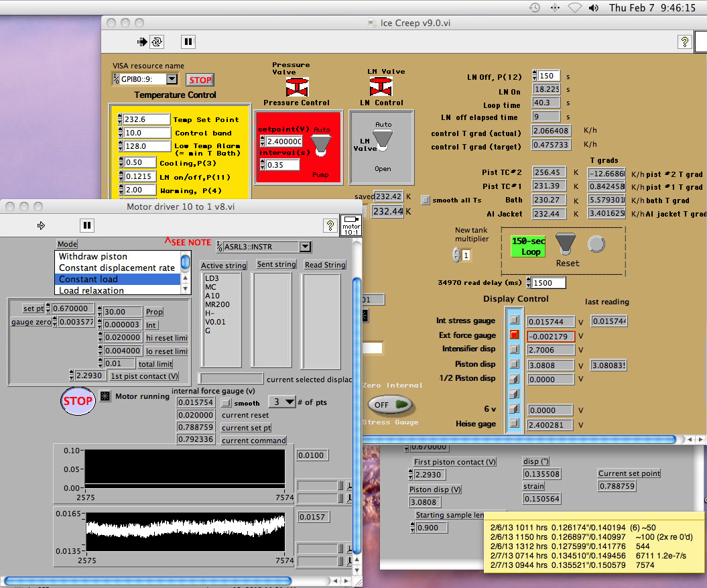The image size is (707, 588).
Task: Expand the ASRL3::INSTR port dropdown
Action: pyautogui.click(x=306, y=247)
